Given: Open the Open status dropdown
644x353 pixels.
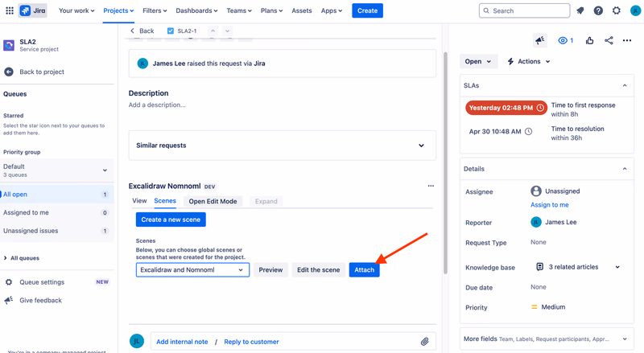Looking at the screenshot, I should 478,61.
